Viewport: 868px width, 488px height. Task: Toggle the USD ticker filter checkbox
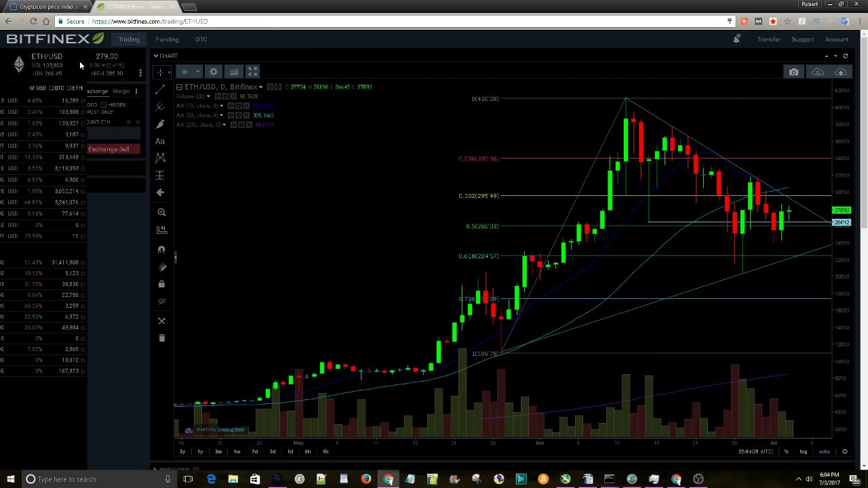(x=32, y=88)
